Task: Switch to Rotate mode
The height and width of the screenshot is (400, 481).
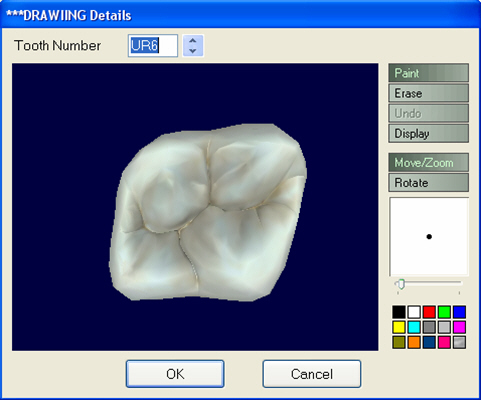Action: 428,183
